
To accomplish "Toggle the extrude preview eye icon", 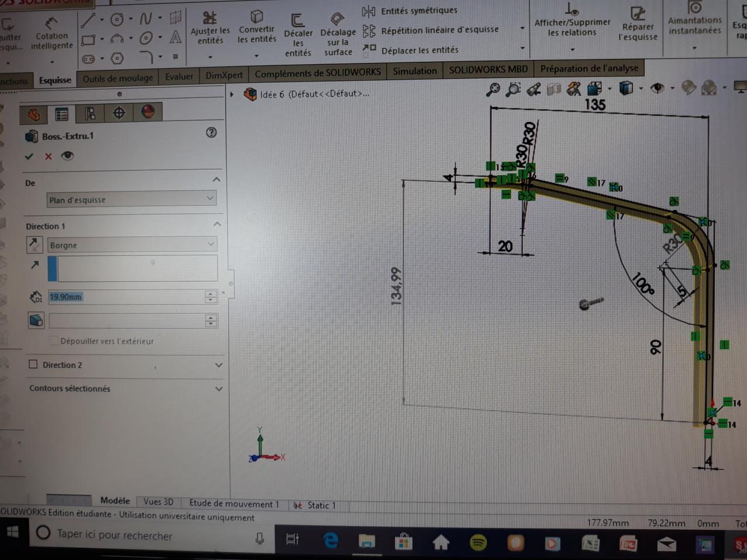I will click(x=68, y=156).
